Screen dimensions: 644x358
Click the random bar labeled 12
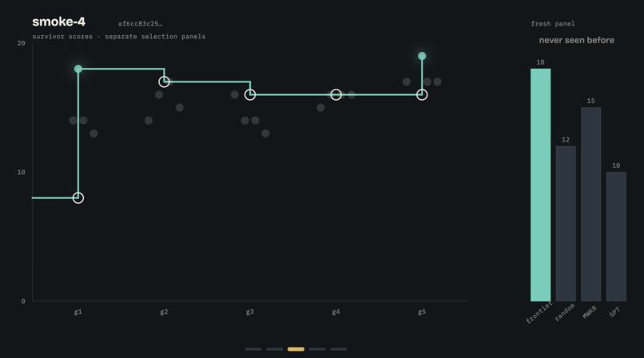[566, 224]
